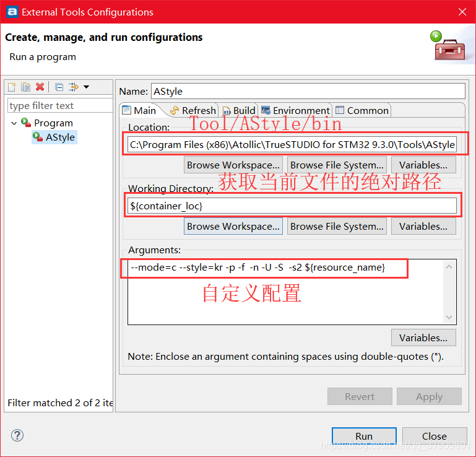Switch to the Refresh tab
The width and height of the screenshot is (476, 457).
click(193, 110)
